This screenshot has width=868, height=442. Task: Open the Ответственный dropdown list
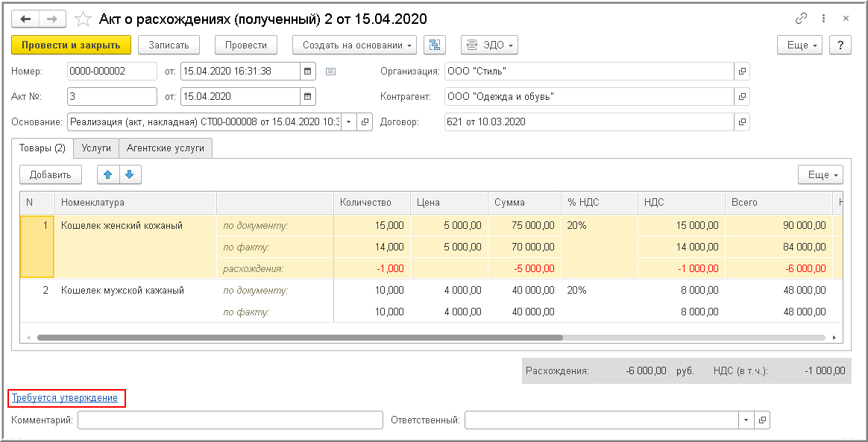point(746,420)
